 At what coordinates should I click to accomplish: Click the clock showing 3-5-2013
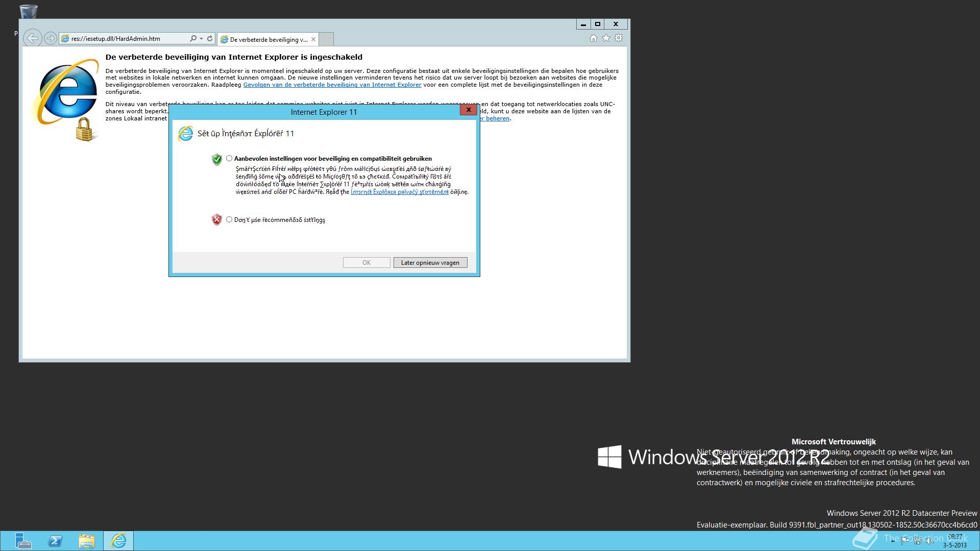[954, 541]
